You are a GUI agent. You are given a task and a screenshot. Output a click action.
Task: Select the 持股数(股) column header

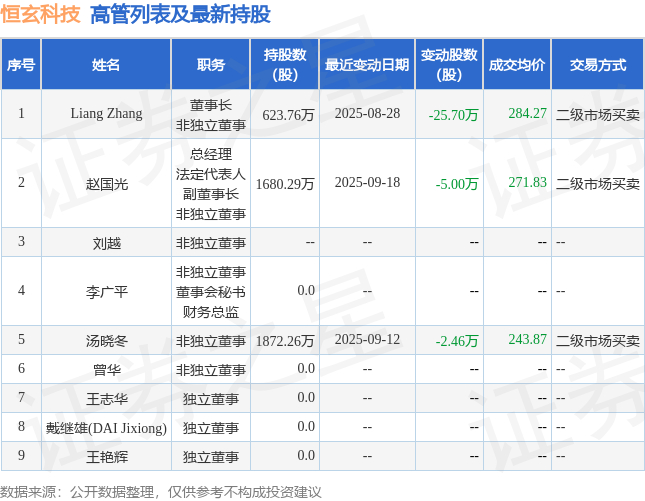[x=285, y=65]
